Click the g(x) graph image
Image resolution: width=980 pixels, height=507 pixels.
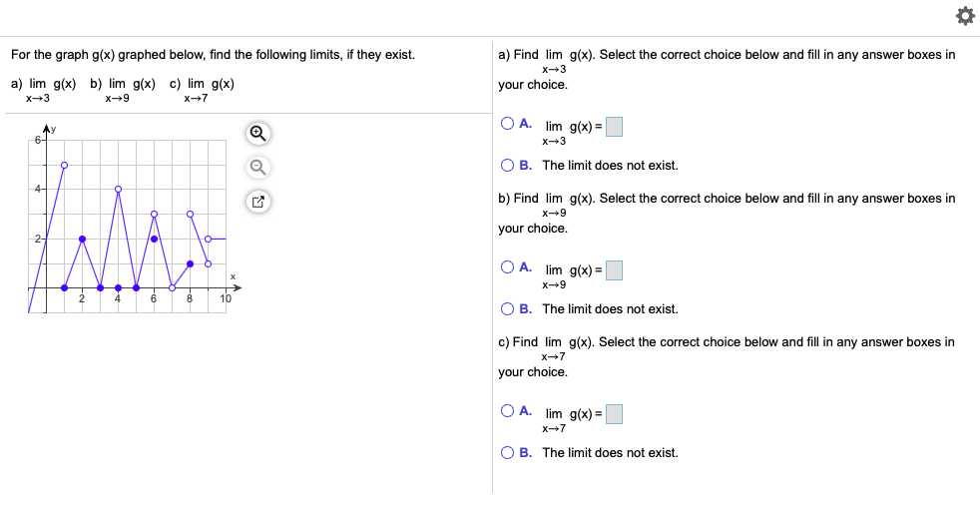130,220
